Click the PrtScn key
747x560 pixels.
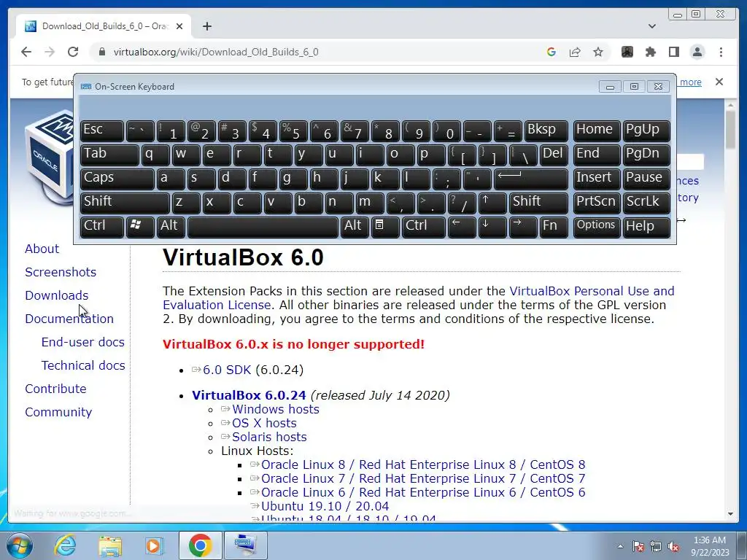[597, 203]
